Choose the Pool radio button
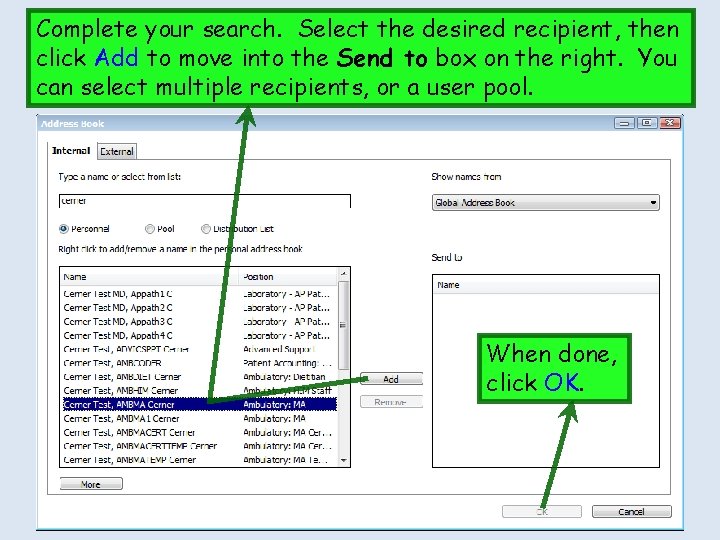This screenshot has height=540, width=720. click(150, 229)
